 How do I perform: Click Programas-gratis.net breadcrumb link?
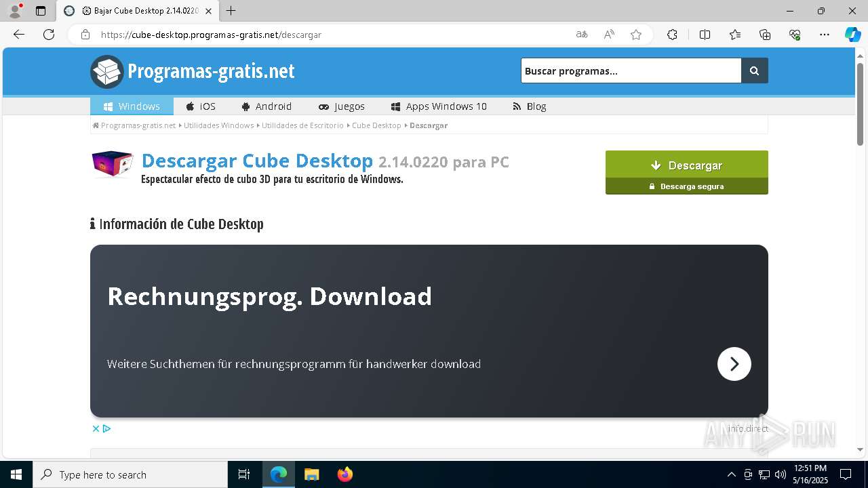click(x=134, y=125)
